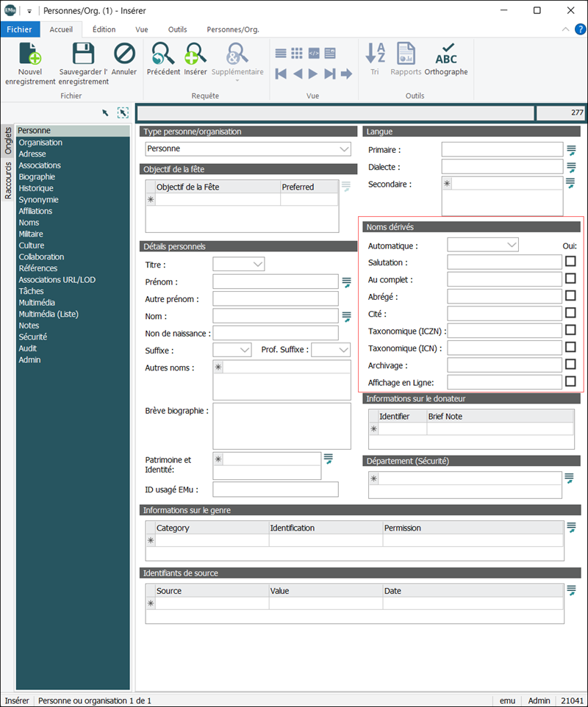The image size is (588, 707).
Task: Tick the Oui checkbox for Salutation
Action: click(570, 262)
